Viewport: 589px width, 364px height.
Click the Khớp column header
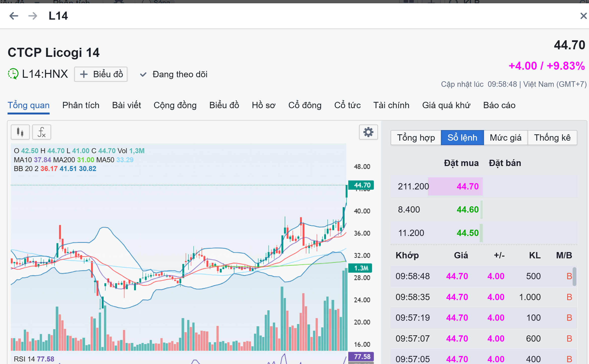pos(407,255)
